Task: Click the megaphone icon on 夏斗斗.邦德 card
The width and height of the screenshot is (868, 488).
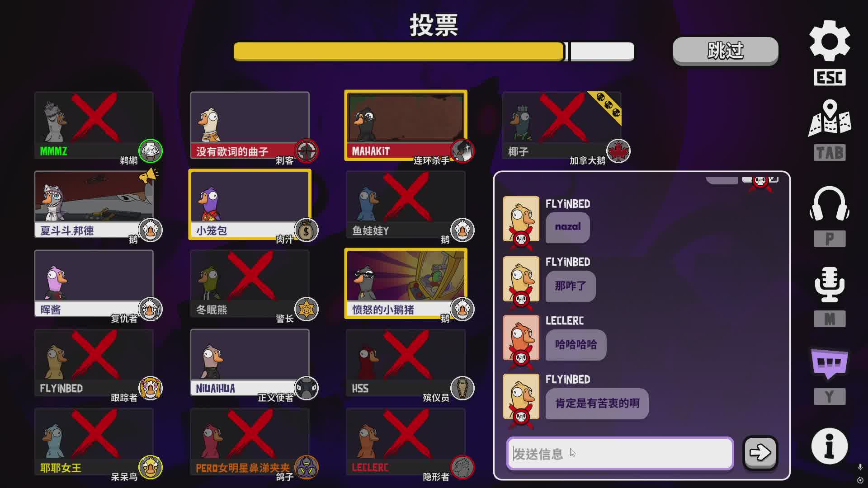Action: click(x=148, y=175)
